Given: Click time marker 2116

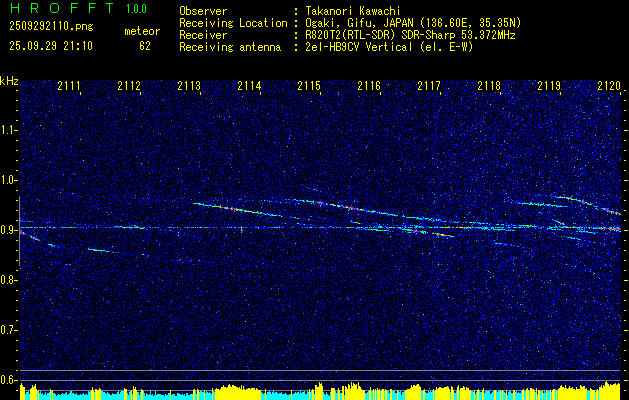Looking at the screenshot, I should pos(369,86).
